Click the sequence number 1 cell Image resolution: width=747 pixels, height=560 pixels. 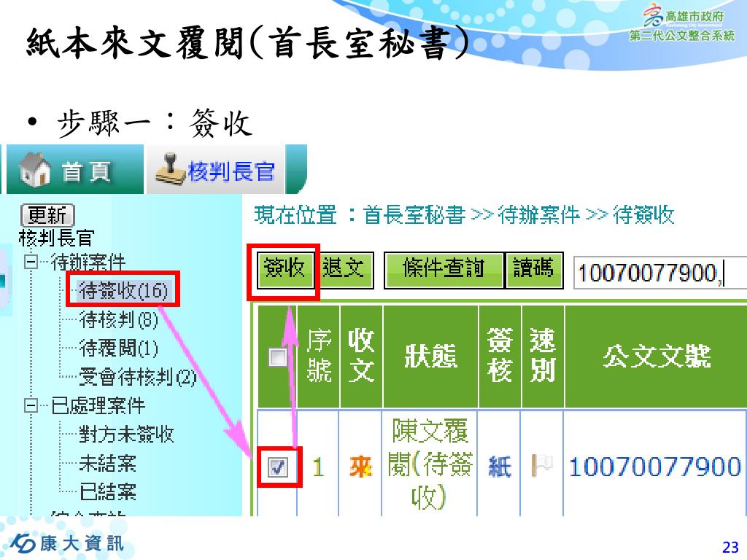pos(318,467)
